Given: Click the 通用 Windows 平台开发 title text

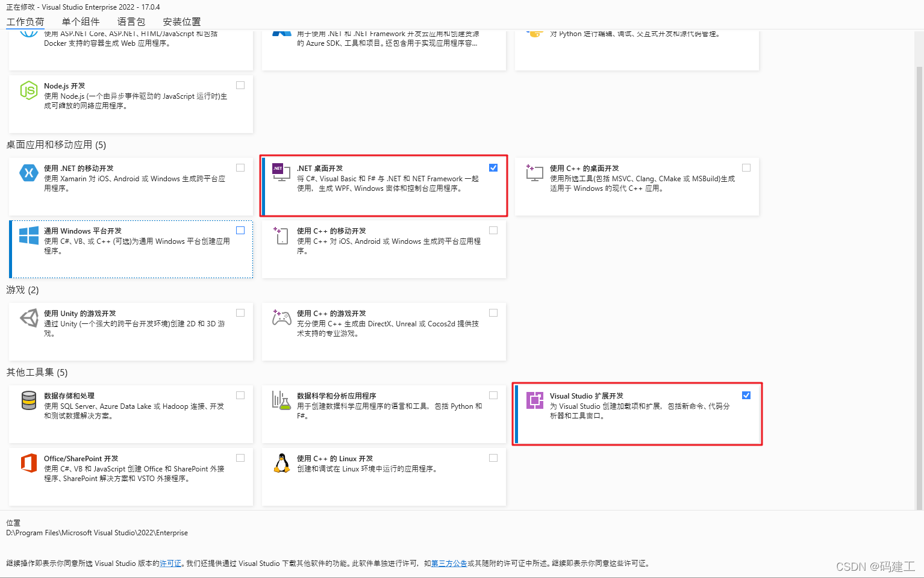Looking at the screenshot, I should [83, 231].
